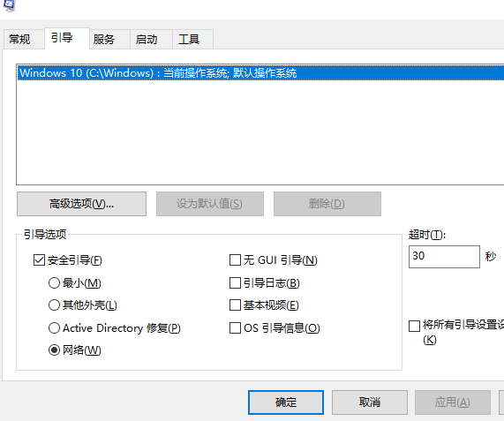Tick the 基本视频 checkbox
Image resolution: width=504 pixels, height=421 pixels.
click(236, 305)
